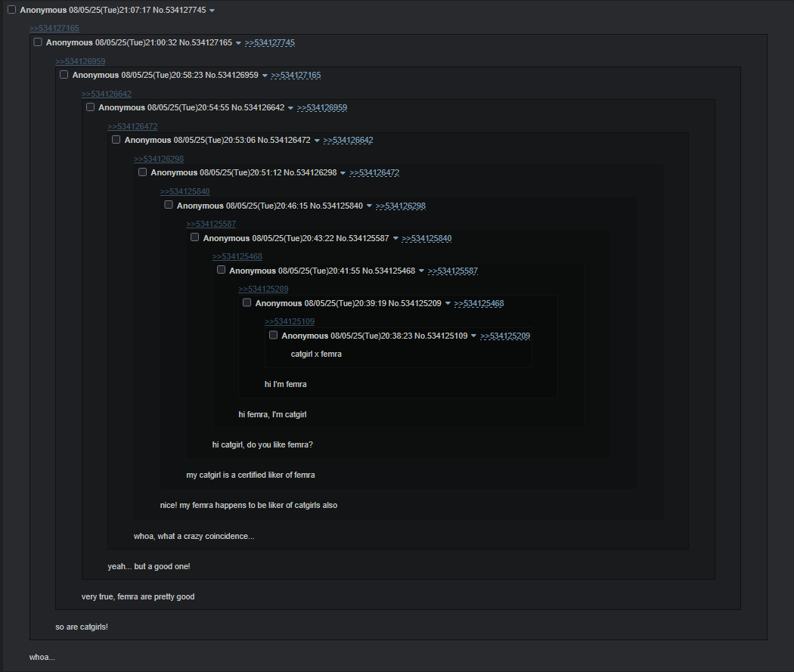The width and height of the screenshot is (794, 672).
Task: Tick the checkbox for post No.534127745
Action: click(11, 10)
